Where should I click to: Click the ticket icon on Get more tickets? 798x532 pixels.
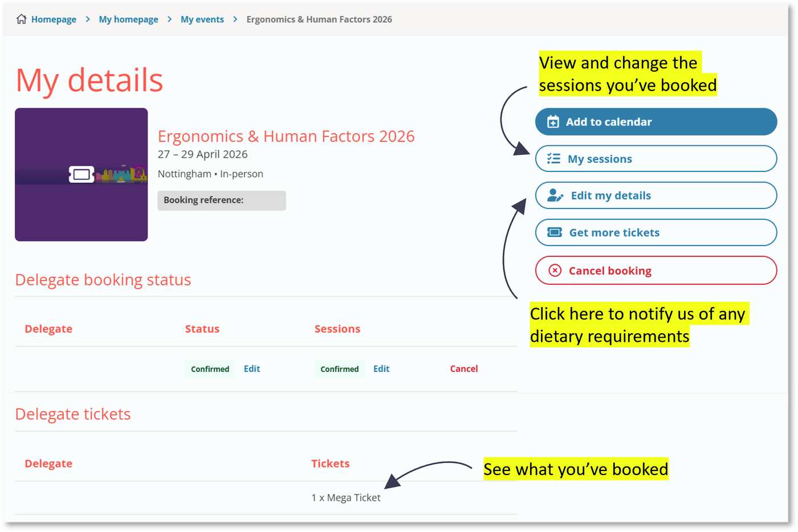[x=554, y=232]
